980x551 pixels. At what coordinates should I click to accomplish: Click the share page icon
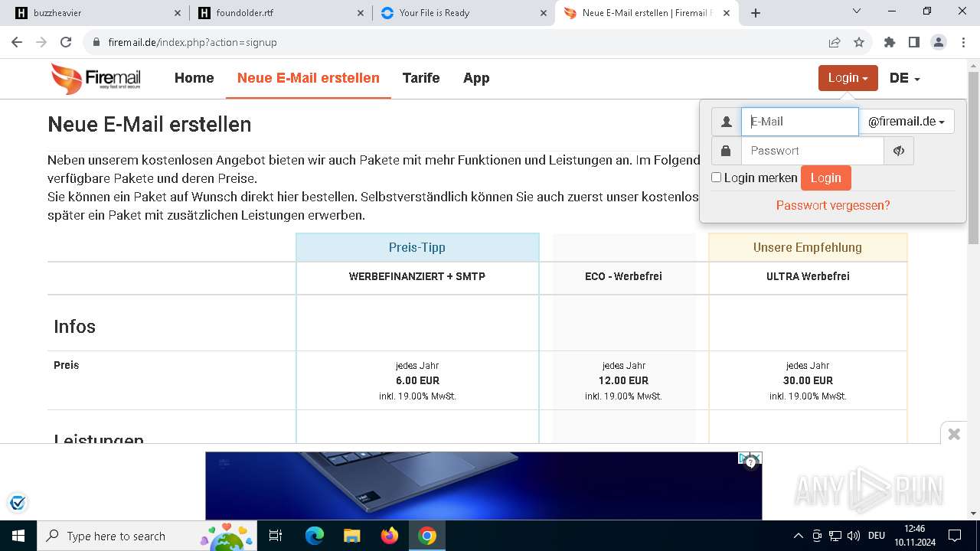pyautogui.click(x=835, y=42)
